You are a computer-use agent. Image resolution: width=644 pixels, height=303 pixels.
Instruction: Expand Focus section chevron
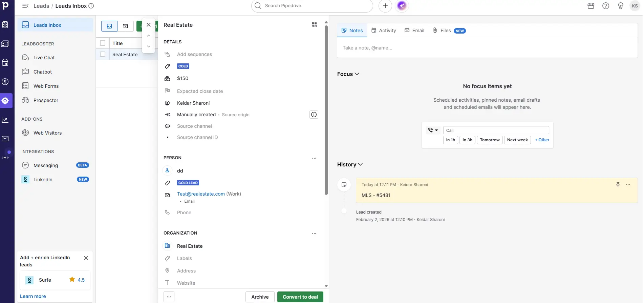coord(357,74)
